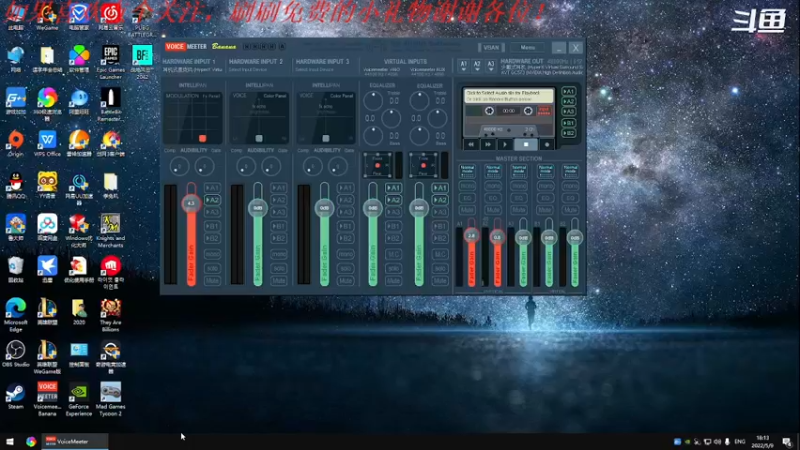This screenshot has height=450, width=800.
Task: Open the colorful browser icon in taskbar
Action: coord(31,441)
